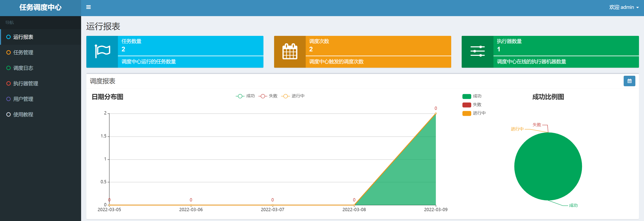Viewport: 644px width, 221px height.
Task: Click the 2022-03-09 data point on chart
Action: [x=436, y=114]
